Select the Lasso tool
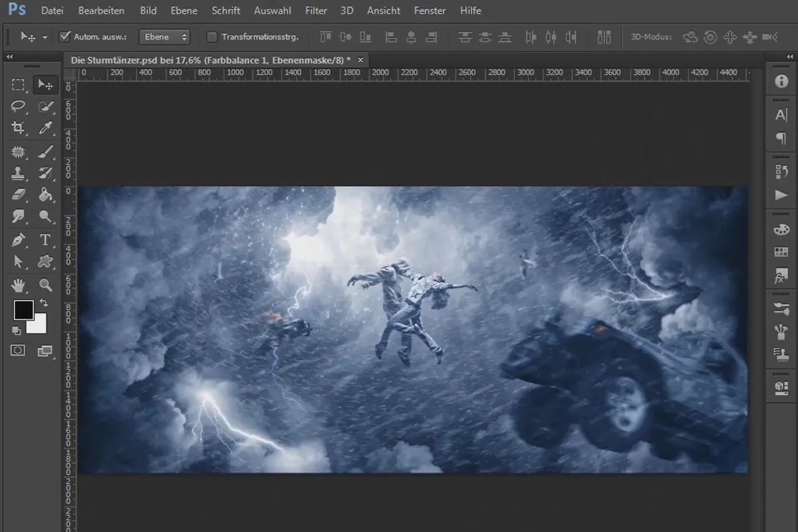Image resolution: width=798 pixels, height=532 pixels. [x=18, y=106]
